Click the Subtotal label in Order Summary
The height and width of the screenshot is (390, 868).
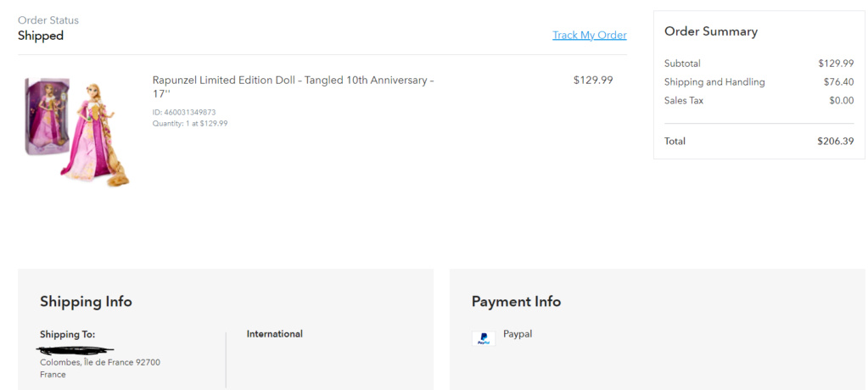point(682,64)
